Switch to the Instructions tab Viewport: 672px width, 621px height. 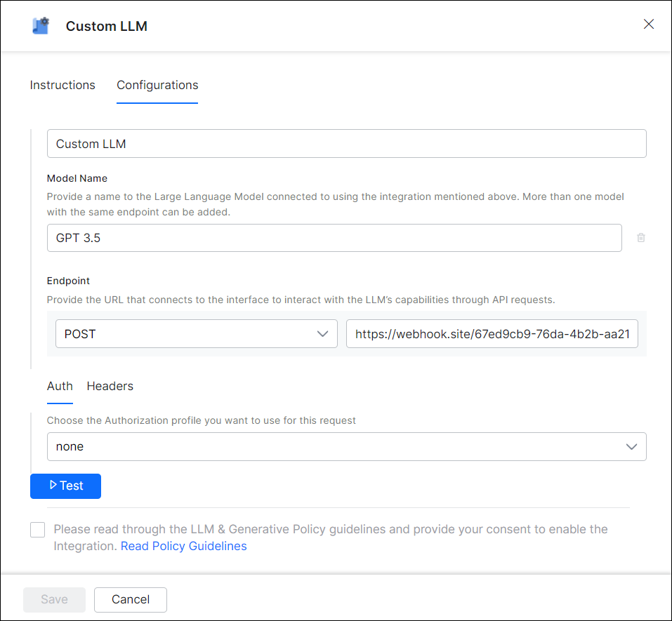[x=62, y=85]
